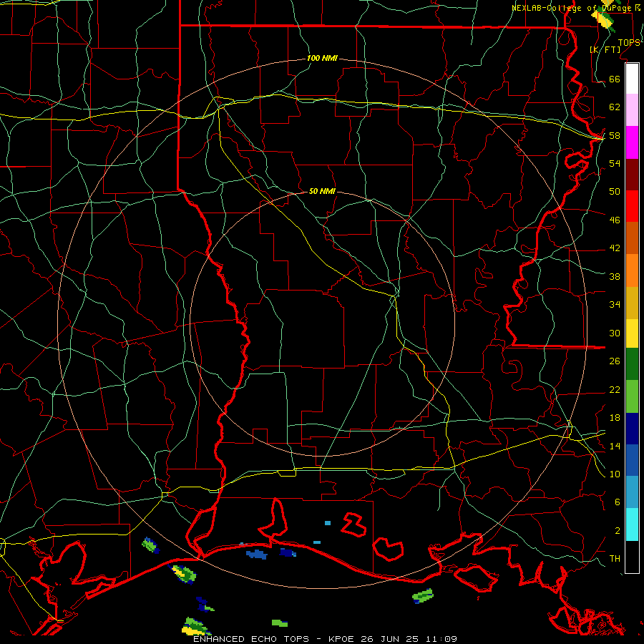The width and height of the screenshot is (644, 644).
Task: Click the cyan 10 kft legend swatch
Action: click(632, 525)
